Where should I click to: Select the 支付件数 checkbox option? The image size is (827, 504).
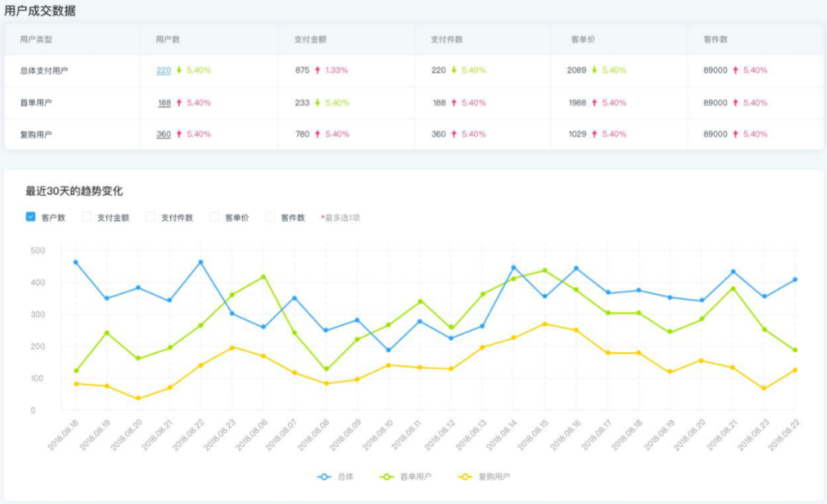[151, 218]
